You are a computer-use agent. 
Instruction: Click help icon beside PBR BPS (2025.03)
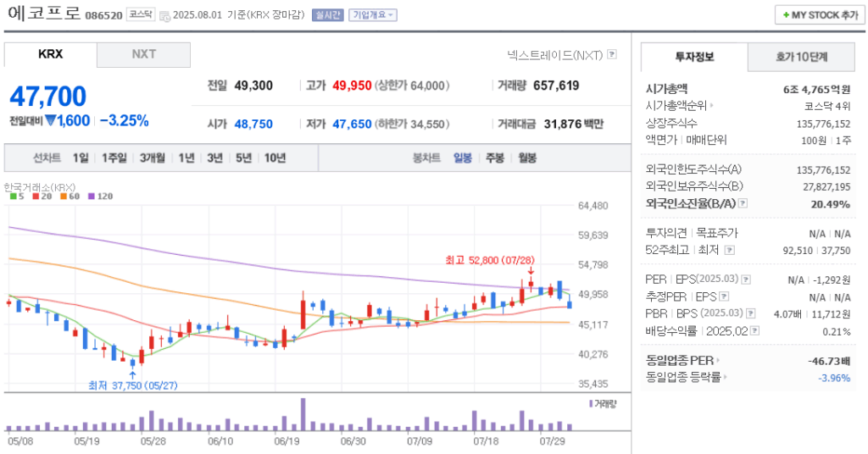tap(751, 313)
